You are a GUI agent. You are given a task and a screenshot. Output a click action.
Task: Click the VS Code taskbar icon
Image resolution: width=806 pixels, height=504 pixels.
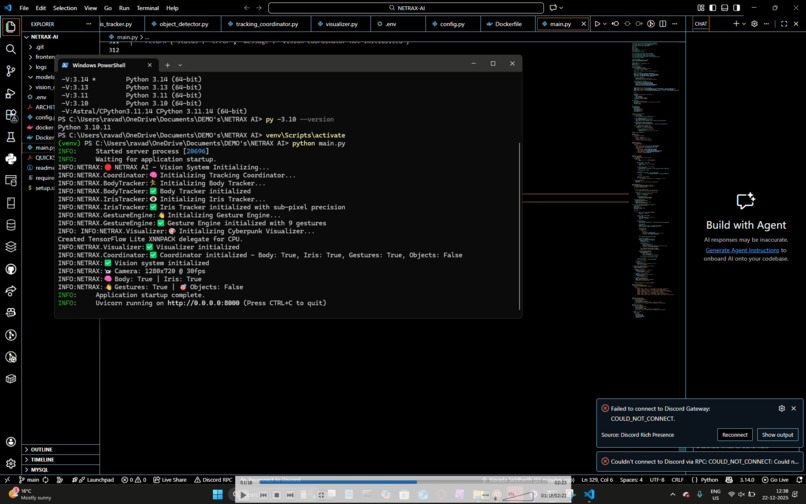tap(589, 495)
